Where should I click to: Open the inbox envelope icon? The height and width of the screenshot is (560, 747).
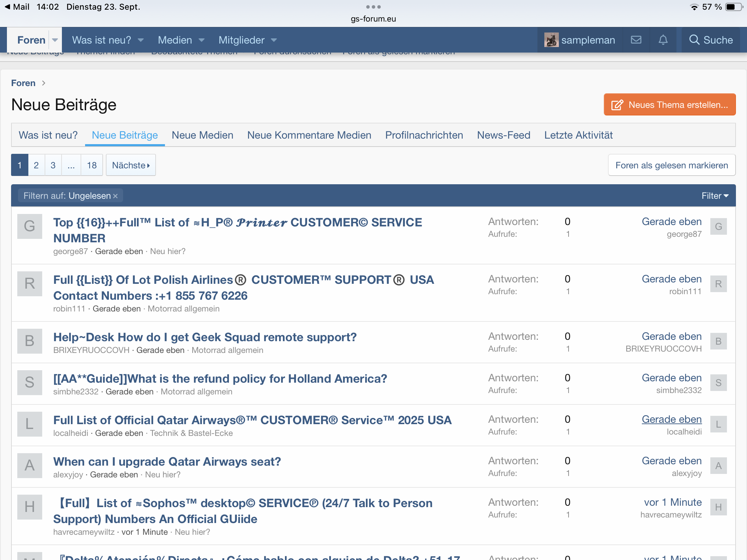pos(636,40)
